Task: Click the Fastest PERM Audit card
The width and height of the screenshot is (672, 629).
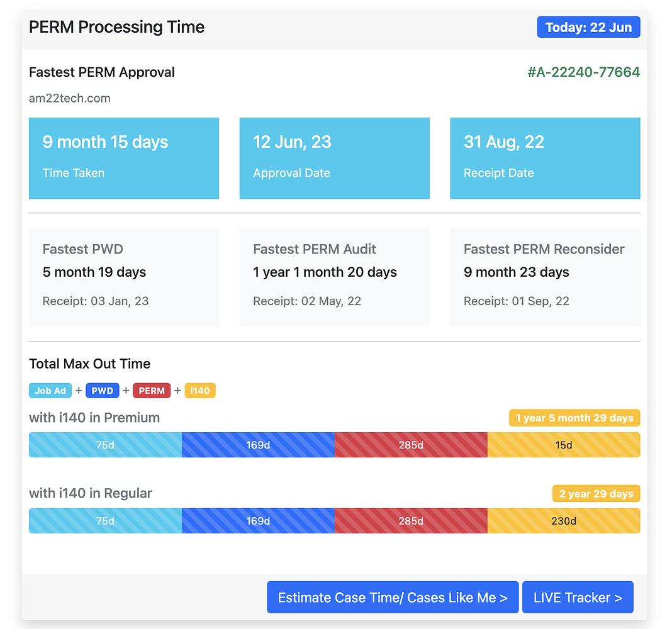Action: tap(334, 277)
